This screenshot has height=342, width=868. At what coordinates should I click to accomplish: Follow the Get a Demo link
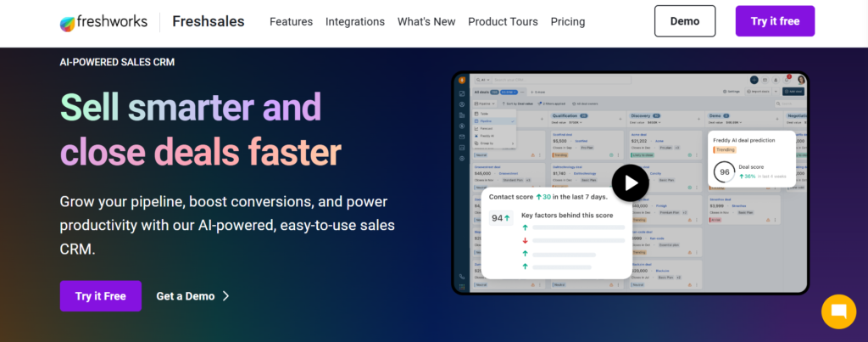(185, 296)
